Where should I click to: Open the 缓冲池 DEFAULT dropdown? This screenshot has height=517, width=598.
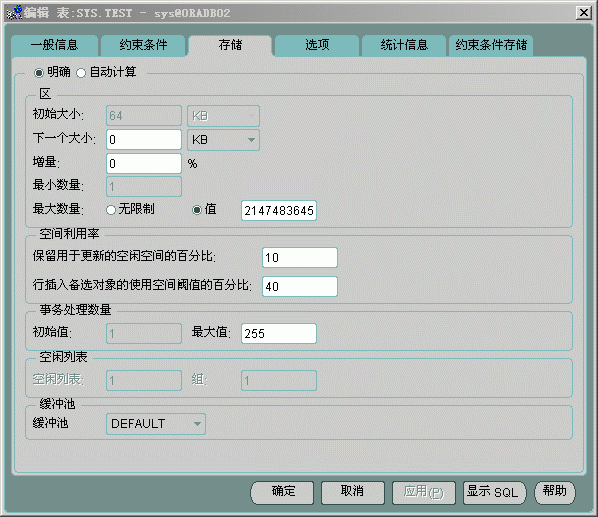156,424
